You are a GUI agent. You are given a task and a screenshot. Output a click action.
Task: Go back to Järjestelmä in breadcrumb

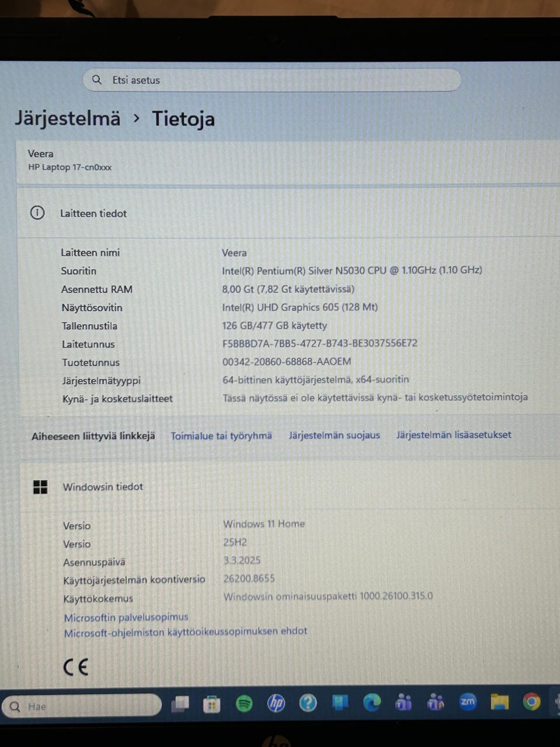[x=68, y=118]
